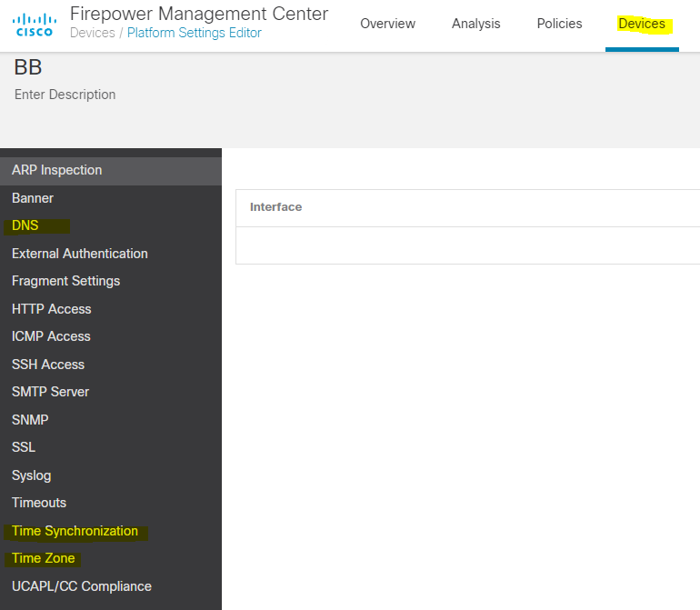Open the Analysis menu
Screen dimensions: 700x610
click(x=475, y=24)
